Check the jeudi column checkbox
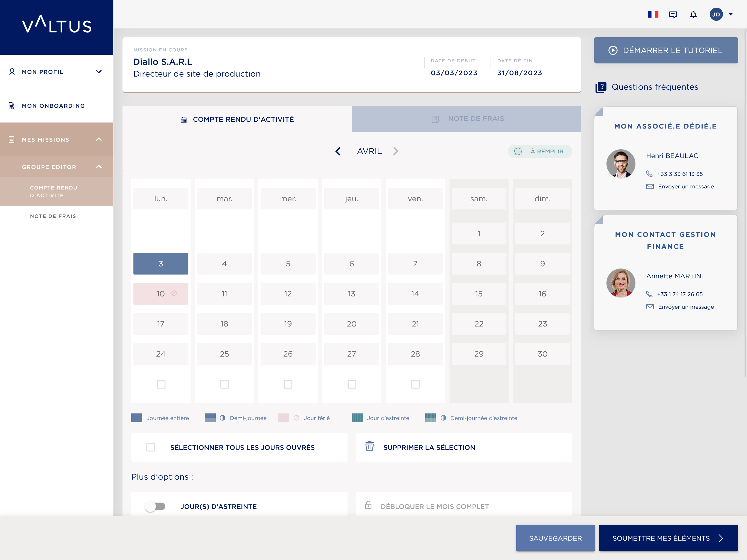 [352, 384]
